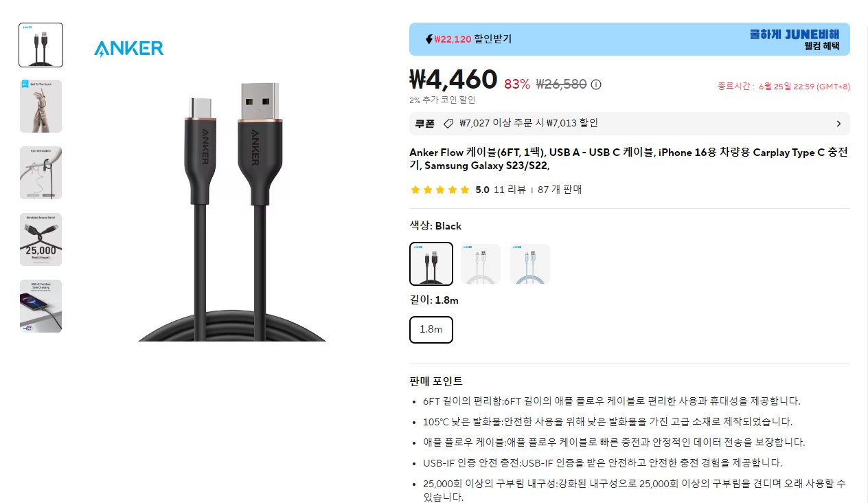Choose the 1.8m length option
The width and height of the screenshot is (868, 503).
[x=431, y=329]
